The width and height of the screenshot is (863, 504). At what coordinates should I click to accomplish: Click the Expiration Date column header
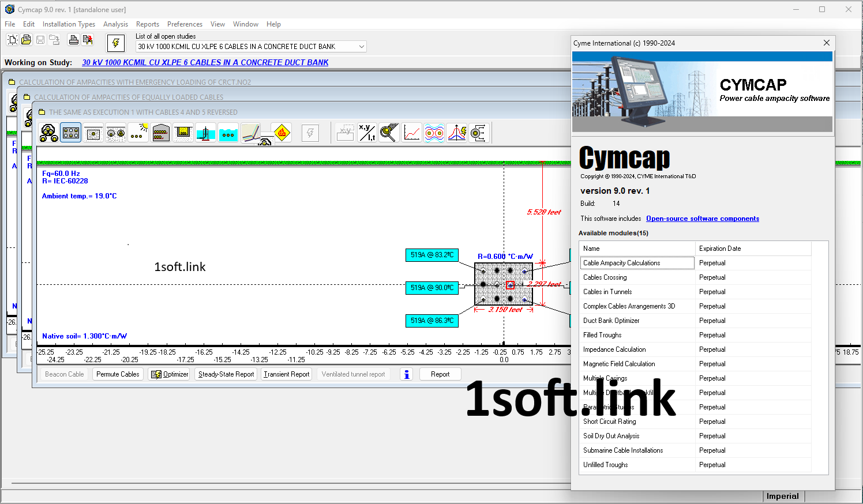point(753,249)
